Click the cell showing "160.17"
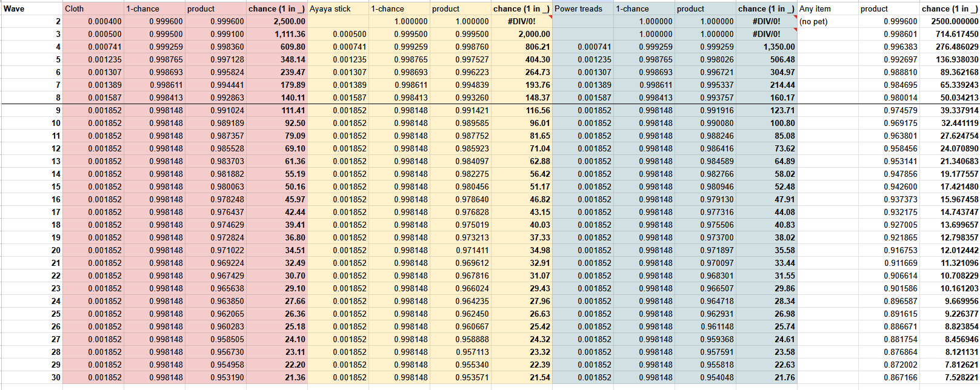980x390 pixels. tap(767, 97)
